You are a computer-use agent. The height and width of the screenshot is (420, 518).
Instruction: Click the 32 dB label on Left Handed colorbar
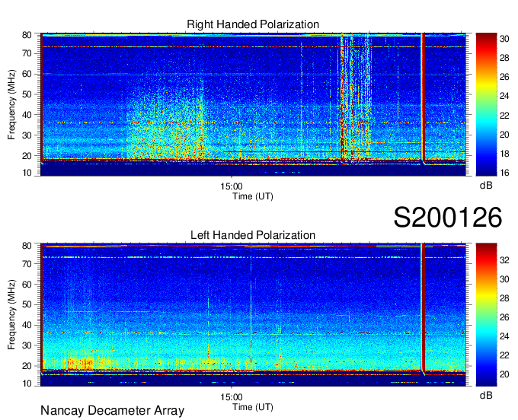[x=504, y=260]
